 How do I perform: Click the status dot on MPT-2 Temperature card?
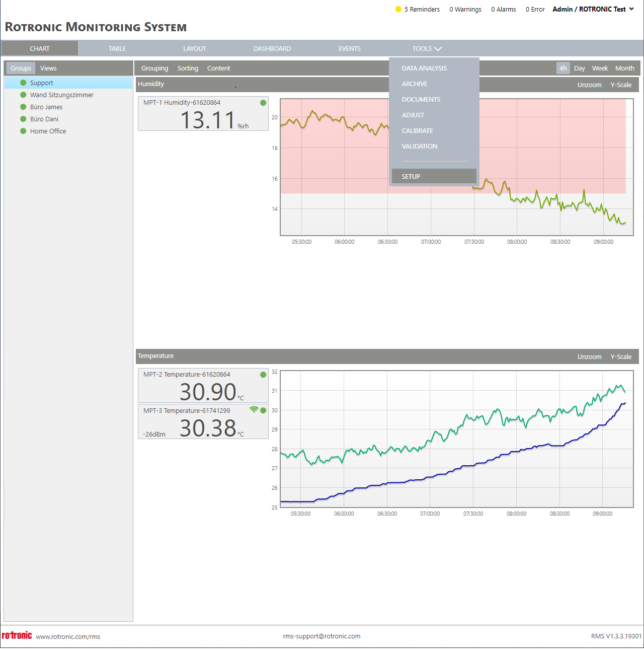click(x=263, y=375)
